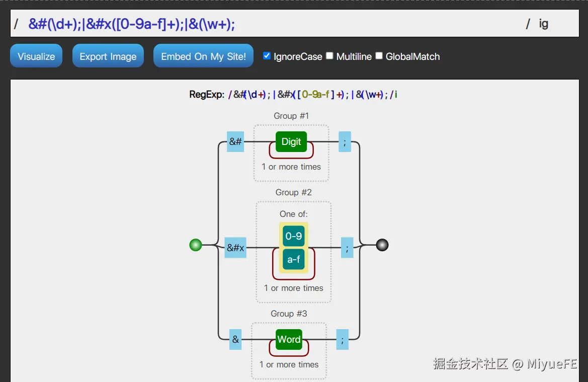Screen dimensions: 588x382
Task: Click the &#x literal box
Action: (x=235, y=248)
